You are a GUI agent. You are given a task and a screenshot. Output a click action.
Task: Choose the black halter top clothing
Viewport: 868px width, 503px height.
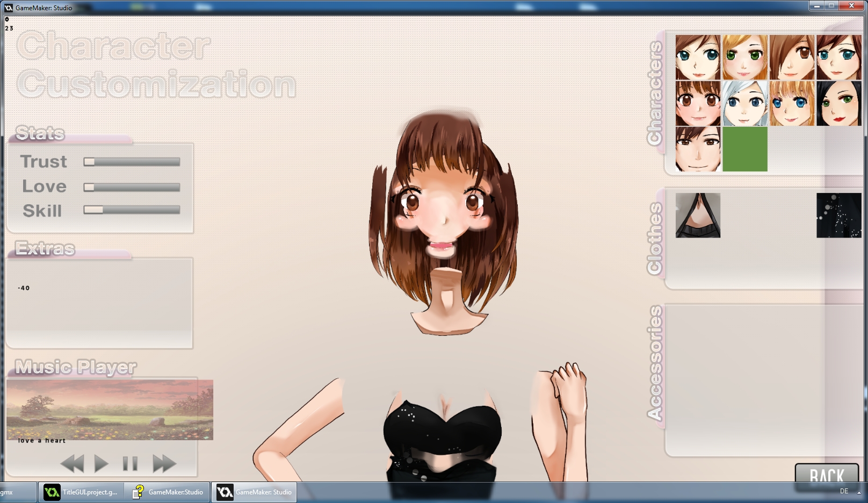(698, 215)
